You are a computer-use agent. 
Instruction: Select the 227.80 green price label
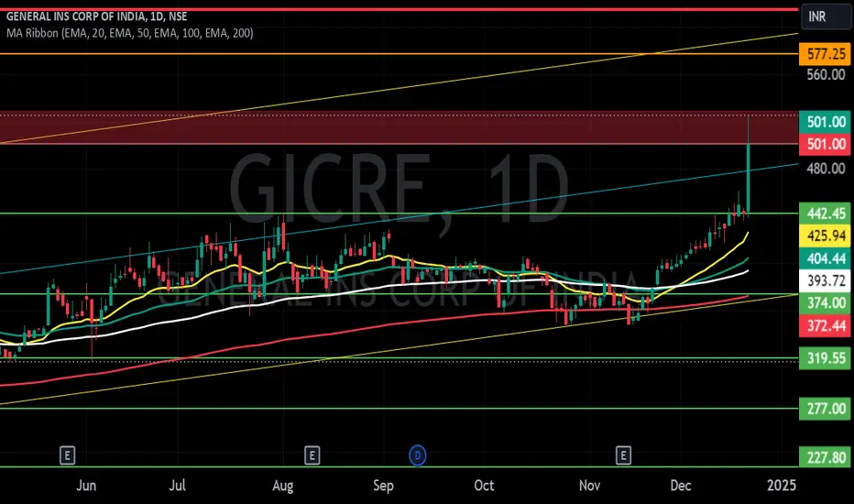coord(825,457)
